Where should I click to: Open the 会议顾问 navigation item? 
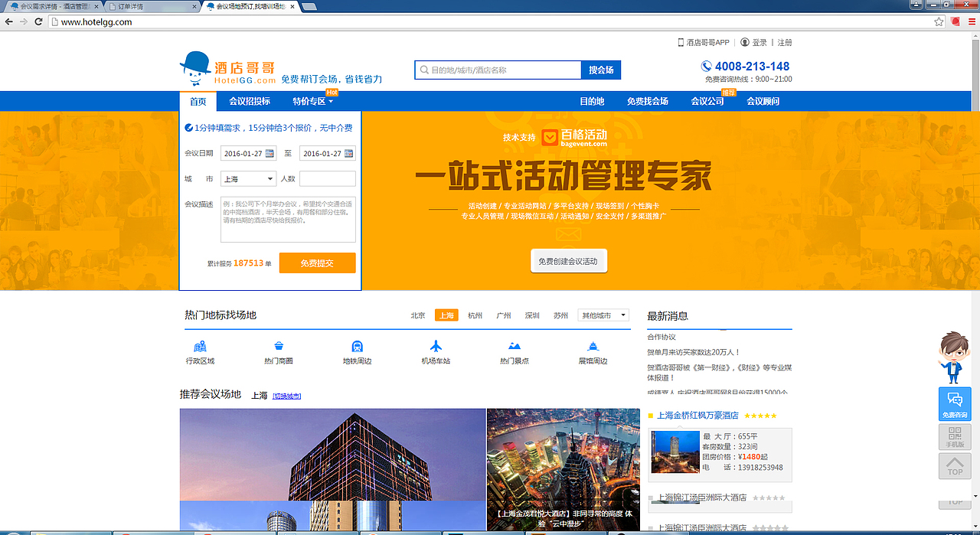(x=763, y=101)
